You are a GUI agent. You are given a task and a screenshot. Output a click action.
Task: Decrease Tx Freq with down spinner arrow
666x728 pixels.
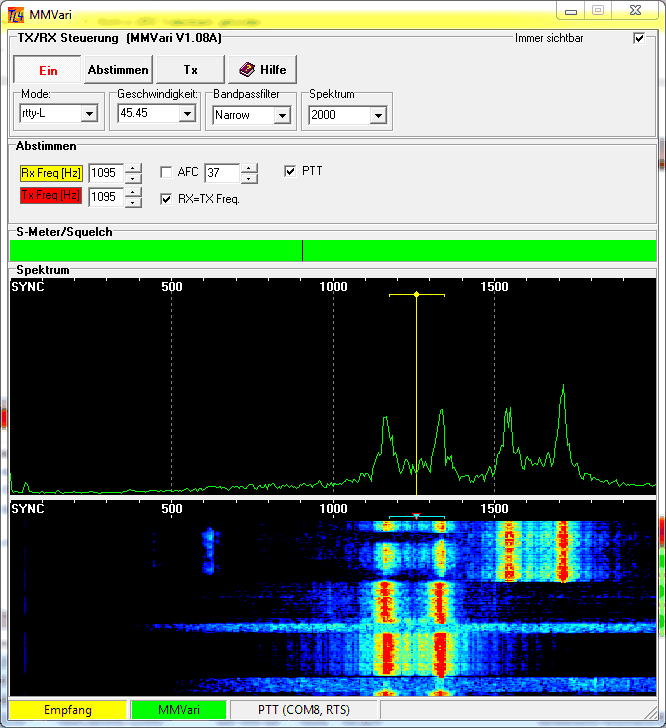tap(133, 202)
